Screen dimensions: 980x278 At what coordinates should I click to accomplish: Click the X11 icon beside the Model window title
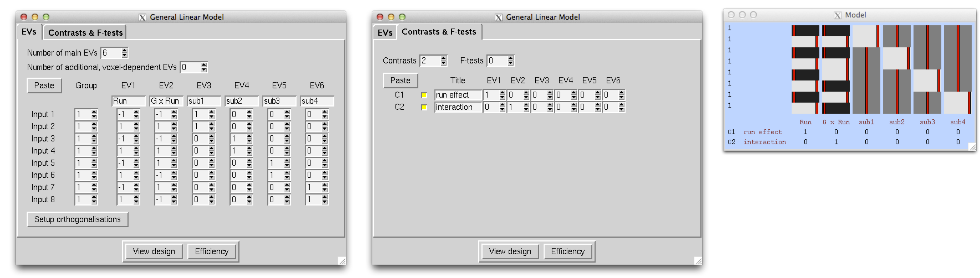[x=837, y=15]
